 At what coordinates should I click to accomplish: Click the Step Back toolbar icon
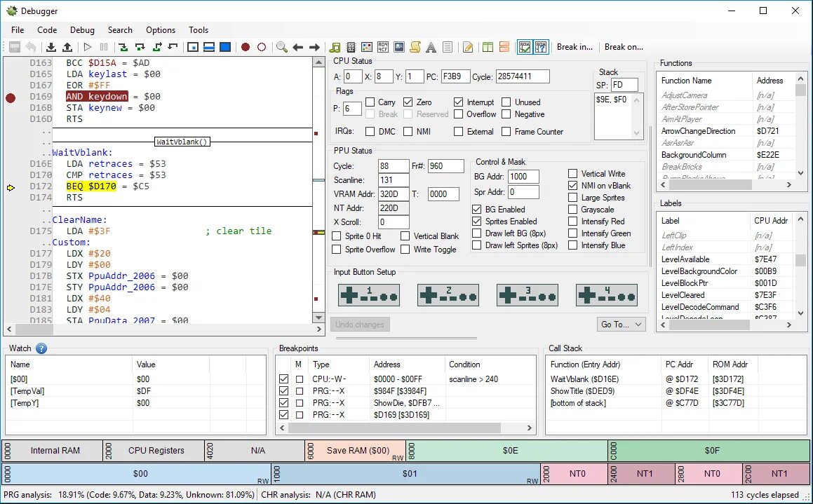[173, 47]
